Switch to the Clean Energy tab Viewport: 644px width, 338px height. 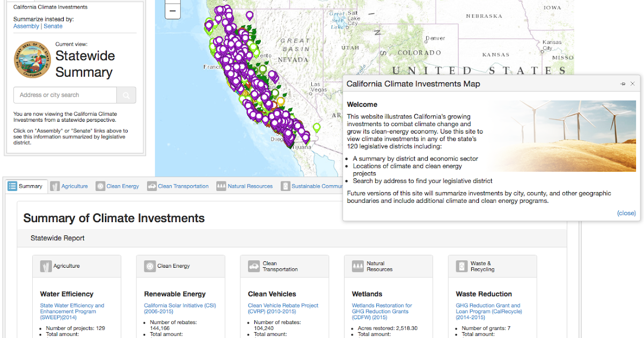(118, 186)
